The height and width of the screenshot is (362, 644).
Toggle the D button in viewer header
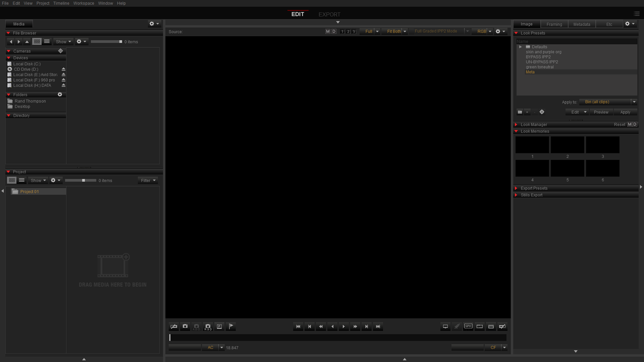point(334,31)
